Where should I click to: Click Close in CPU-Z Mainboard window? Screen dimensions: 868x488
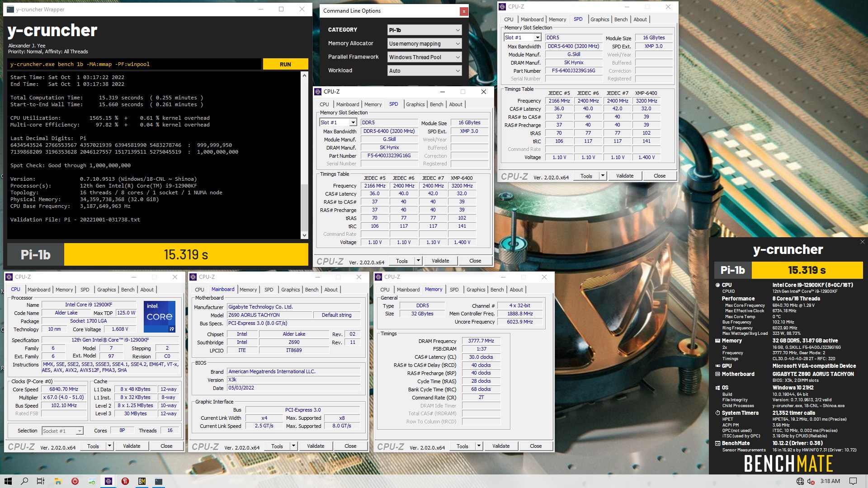350,446
